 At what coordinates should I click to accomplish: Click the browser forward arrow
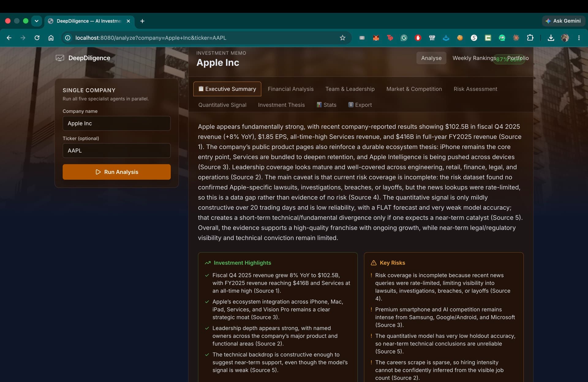point(23,38)
